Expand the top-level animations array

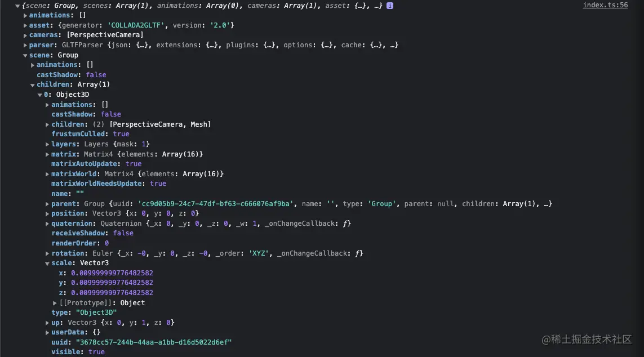[x=25, y=15]
